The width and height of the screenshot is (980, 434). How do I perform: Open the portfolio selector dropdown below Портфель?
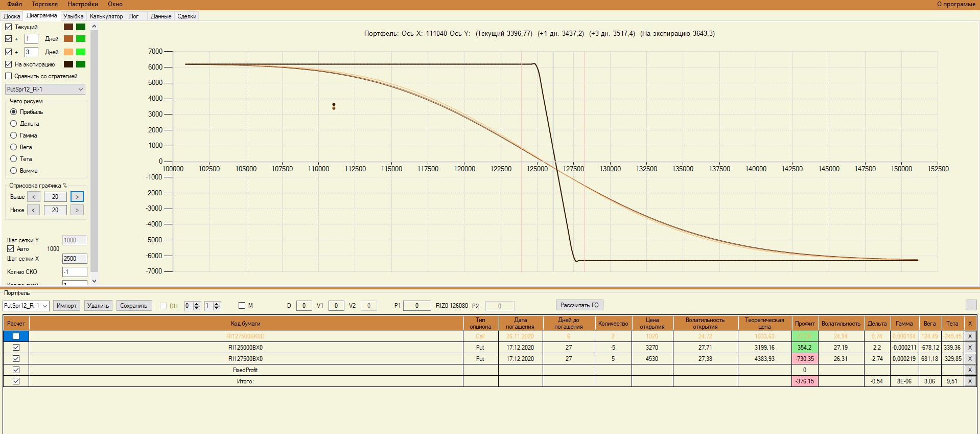(x=26, y=306)
